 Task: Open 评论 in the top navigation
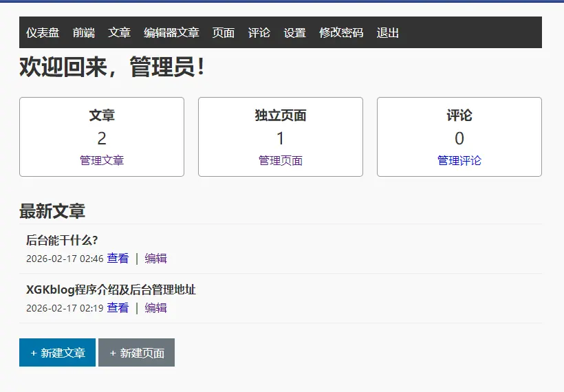click(x=259, y=33)
